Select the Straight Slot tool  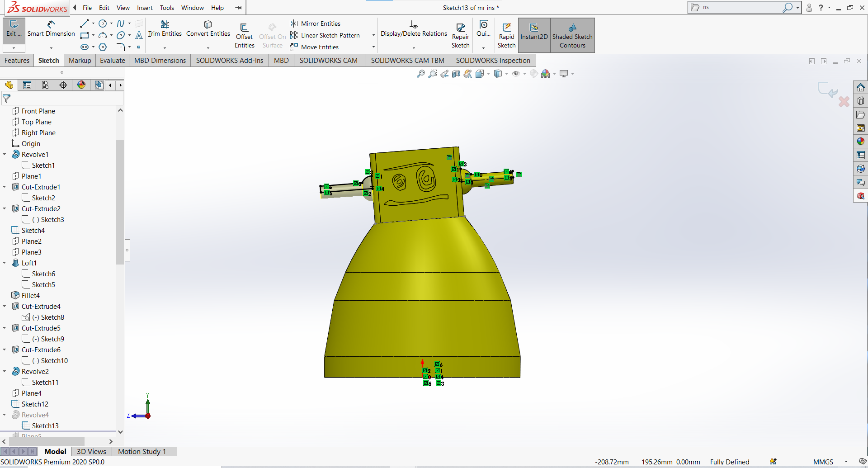coord(85,47)
